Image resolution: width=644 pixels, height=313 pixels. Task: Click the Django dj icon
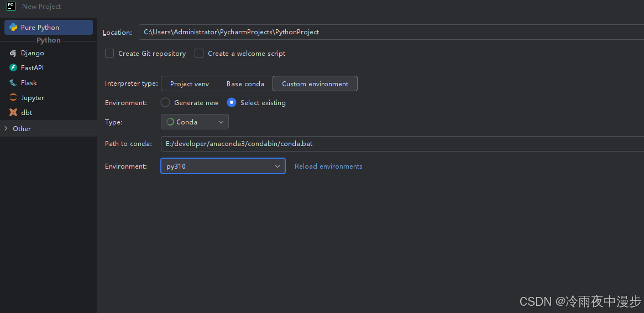coord(13,53)
